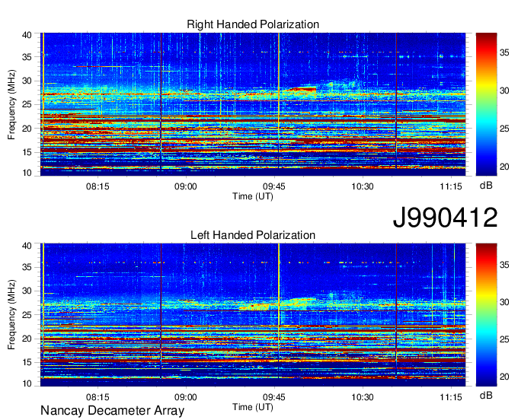
Task: Click the "Left Handed Polarization" plot title
Action: pyautogui.click(x=253, y=235)
